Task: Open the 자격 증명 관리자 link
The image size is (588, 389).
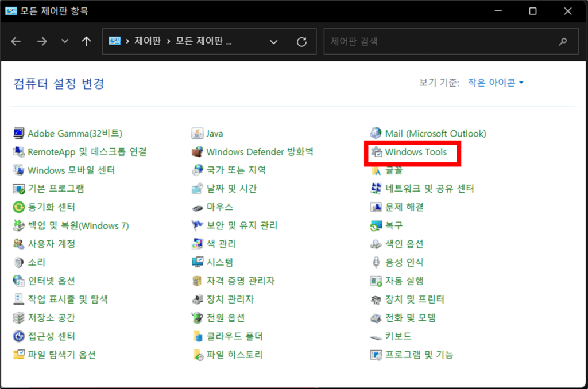Action: coord(241,281)
